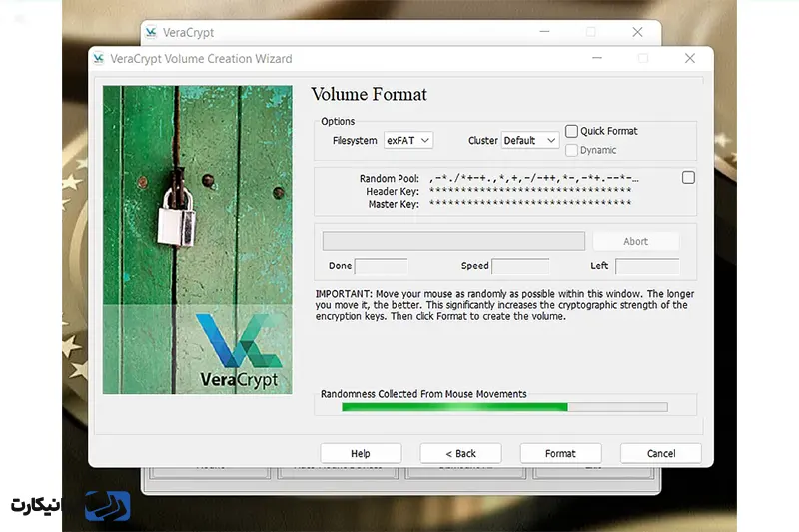799x532 pixels.
Task: Open the Cluster Default dropdown
Action: [530, 140]
